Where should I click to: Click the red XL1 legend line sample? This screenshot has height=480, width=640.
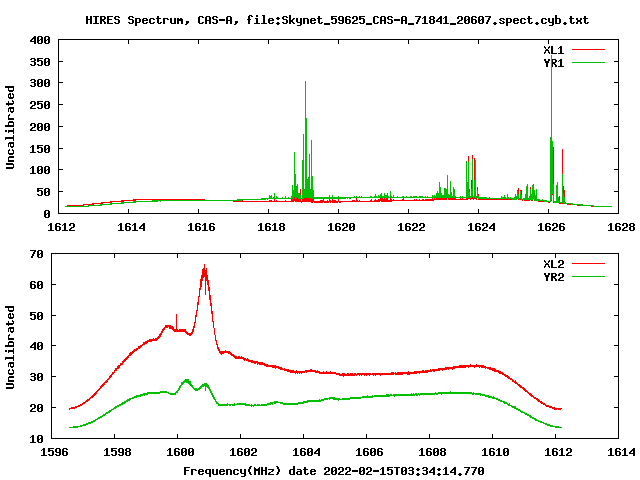click(588, 50)
